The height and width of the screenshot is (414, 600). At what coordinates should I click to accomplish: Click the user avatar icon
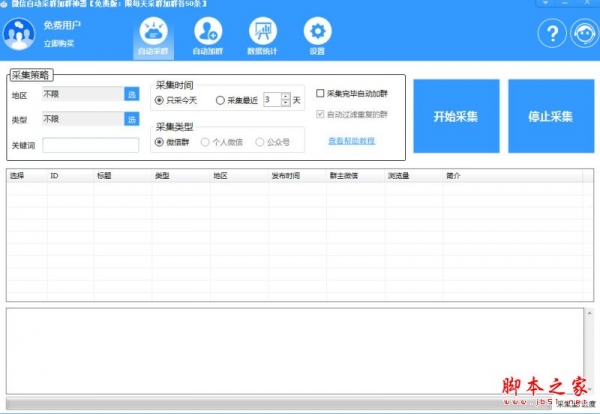click(19, 35)
